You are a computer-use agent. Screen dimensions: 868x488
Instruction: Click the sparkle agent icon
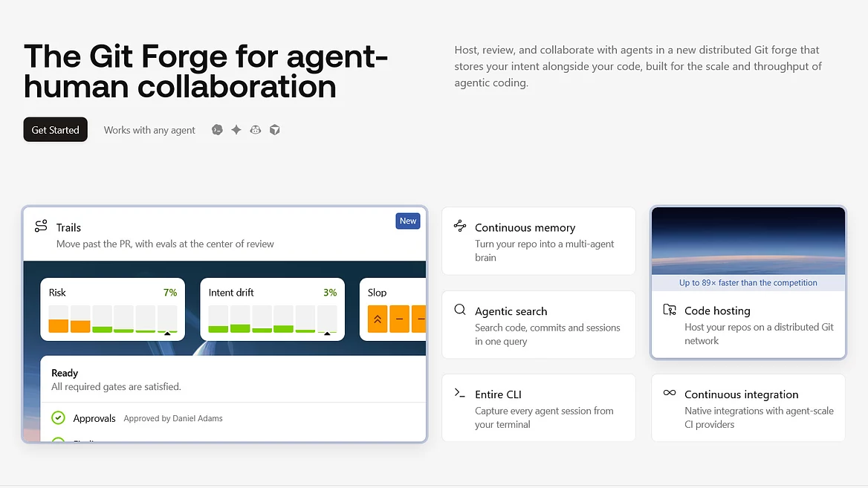pyautogui.click(x=236, y=129)
